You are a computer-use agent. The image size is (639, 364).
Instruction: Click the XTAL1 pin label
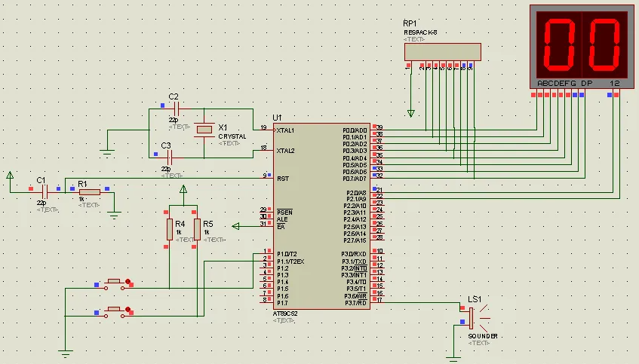(x=285, y=130)
